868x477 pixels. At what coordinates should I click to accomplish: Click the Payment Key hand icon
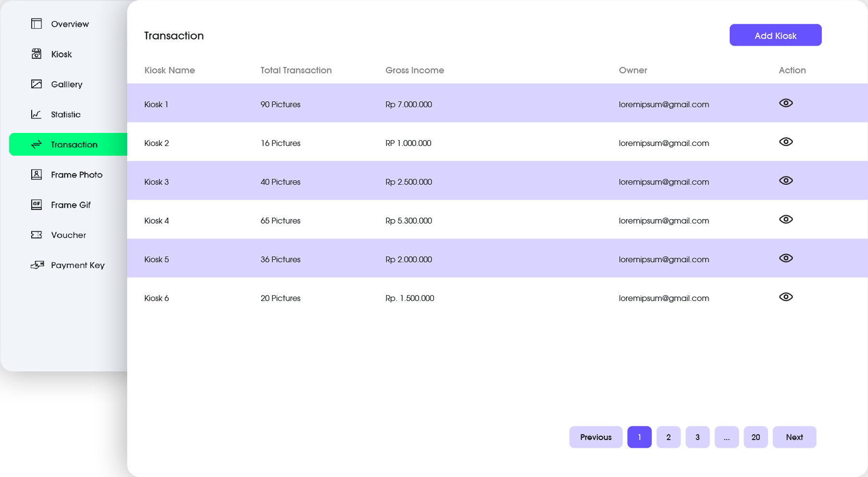tap(37, 265)
